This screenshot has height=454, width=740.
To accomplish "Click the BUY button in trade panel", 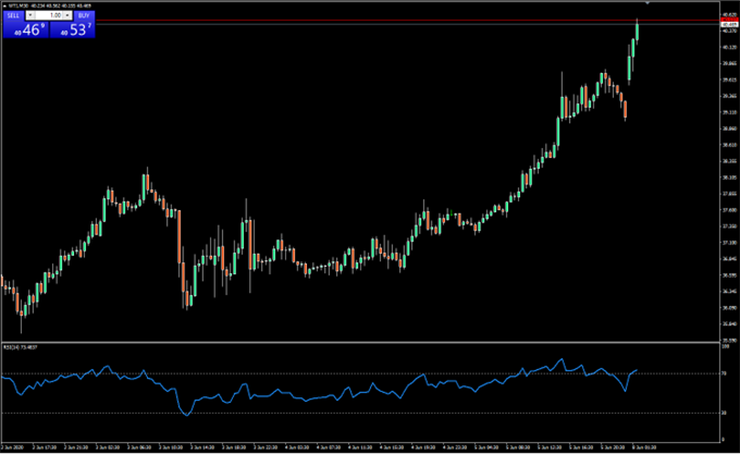I will 82,16.
